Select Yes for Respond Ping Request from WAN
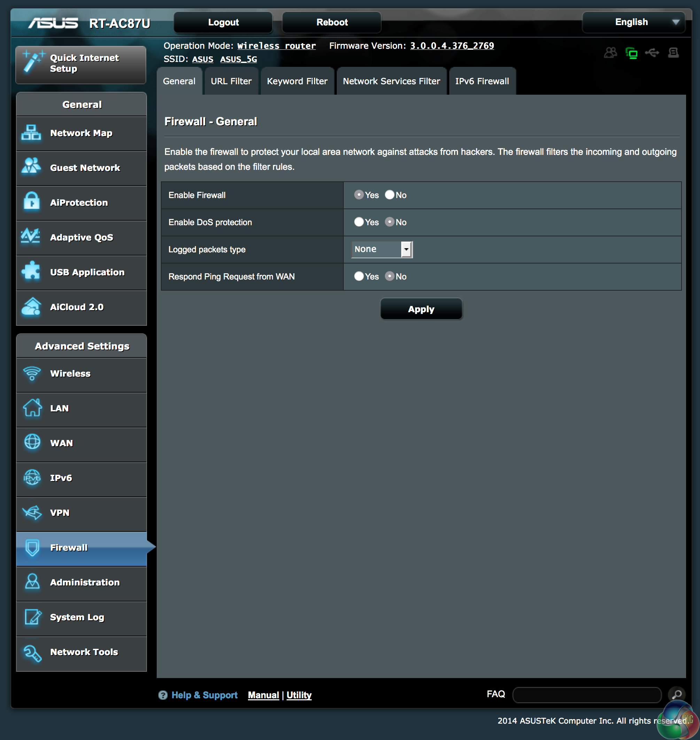Viewport: 700px width, 740px height. tap(359, 276)
